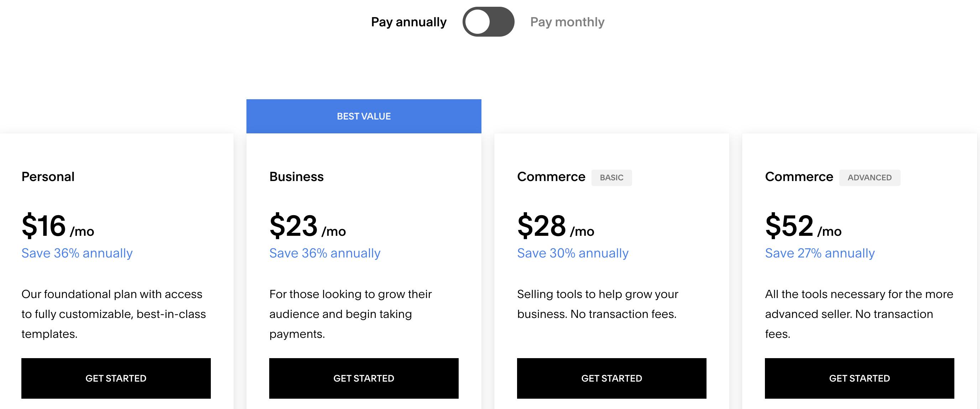Click Get Started for Commerce Basic plan
980x409 pixels.
click(611, 378)
